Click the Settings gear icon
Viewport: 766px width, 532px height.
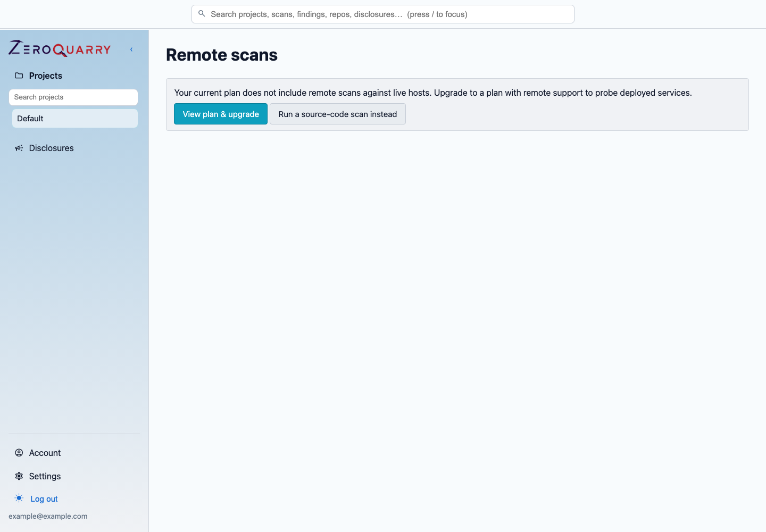19,476
